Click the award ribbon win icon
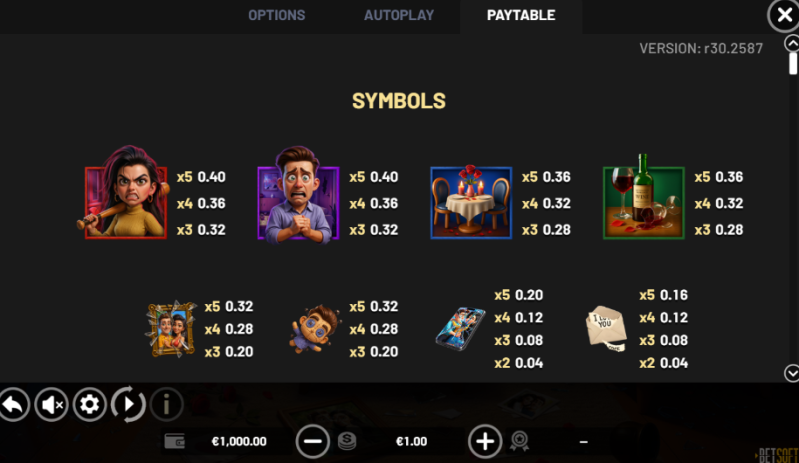This screenshot has width=799, height=463. tap(519, 441)
